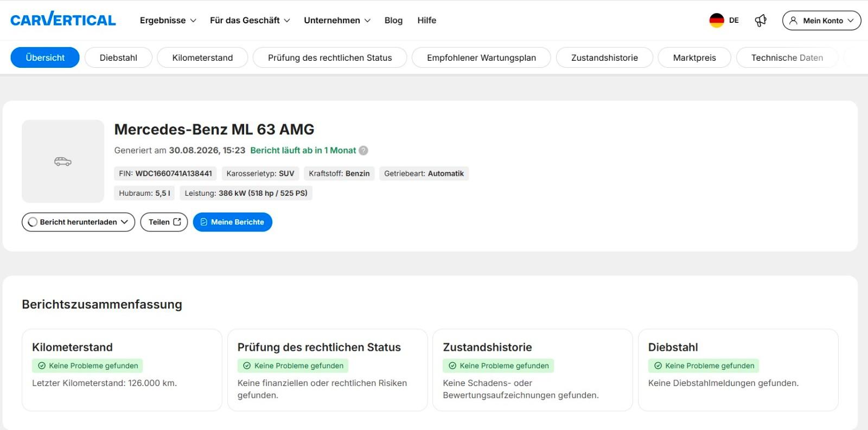Open the announcements megaphone icon
The height and width of the screenshot is (430, 868).
pos(761,21)
